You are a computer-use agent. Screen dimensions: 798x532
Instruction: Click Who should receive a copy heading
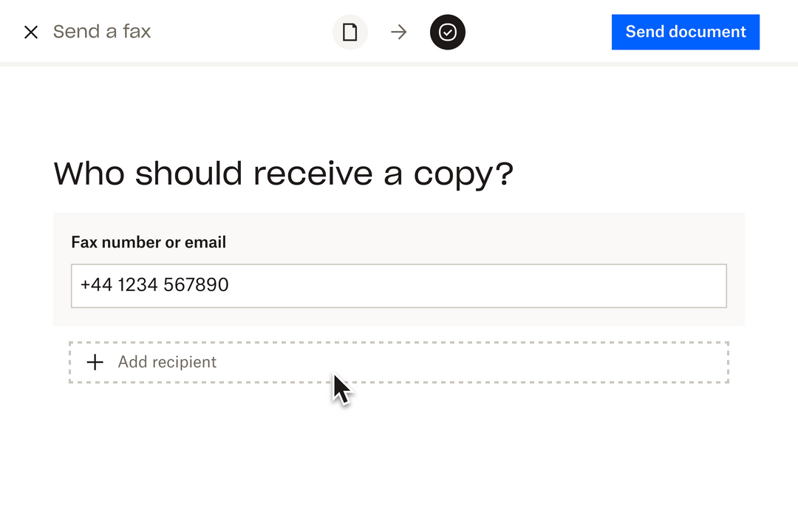(283, 173)
